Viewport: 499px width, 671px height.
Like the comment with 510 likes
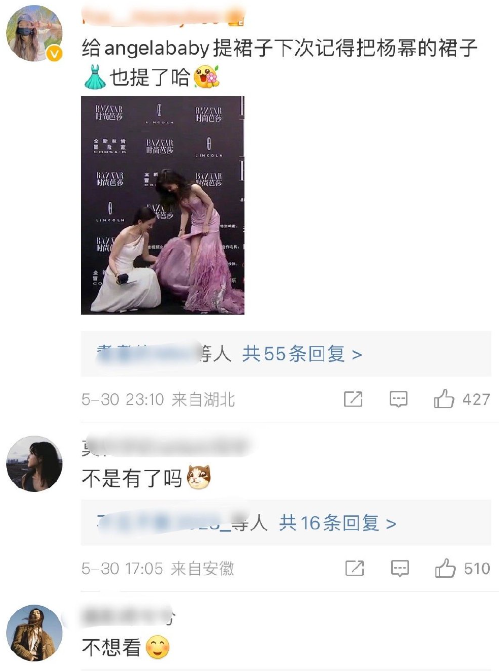tap(445, 568)
